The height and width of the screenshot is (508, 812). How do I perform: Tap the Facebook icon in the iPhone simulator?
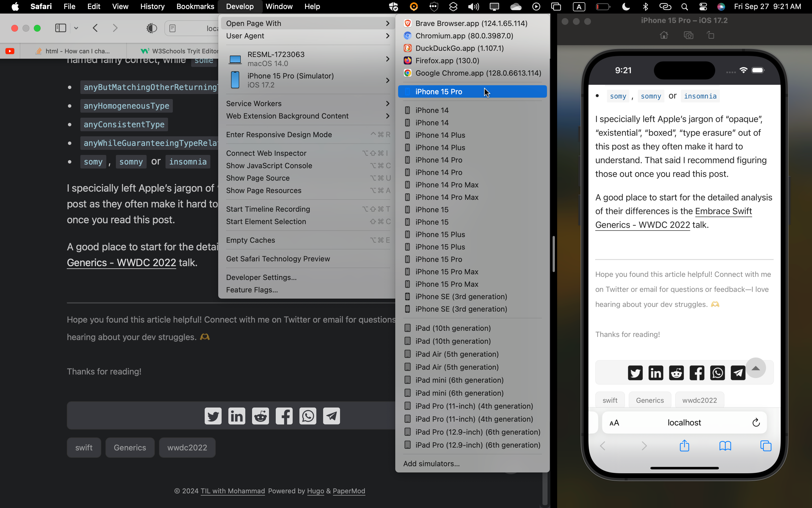pyautogui.click(x=697, y=373)
